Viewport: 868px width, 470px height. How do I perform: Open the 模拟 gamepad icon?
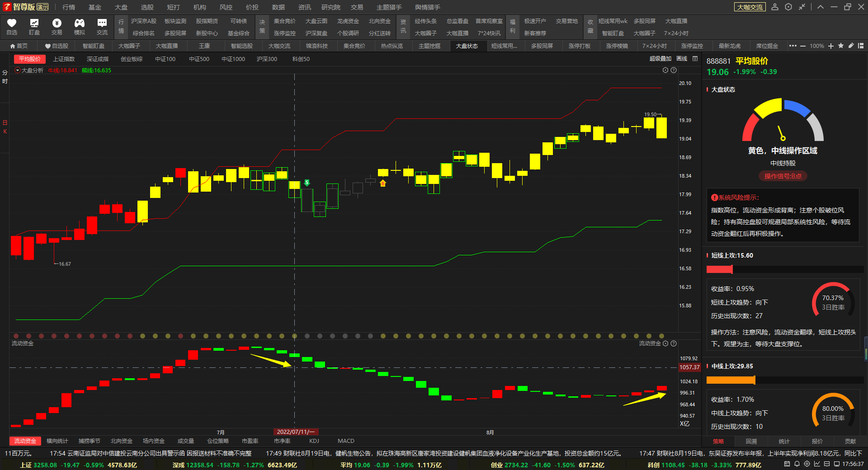pos(80,26)
